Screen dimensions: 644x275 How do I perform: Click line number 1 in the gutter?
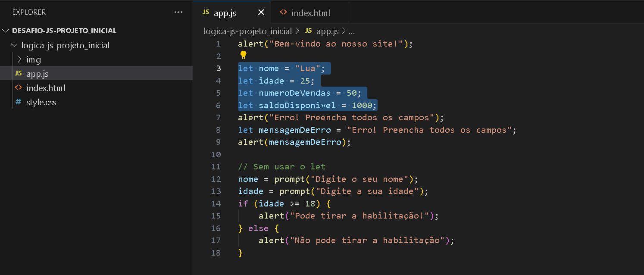click(218, 44)
